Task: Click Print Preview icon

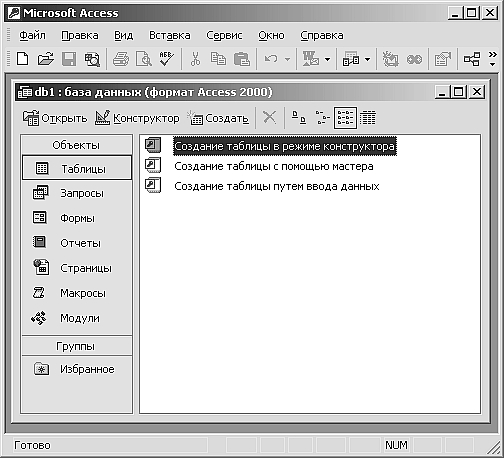Action: (x=144, y=59)
